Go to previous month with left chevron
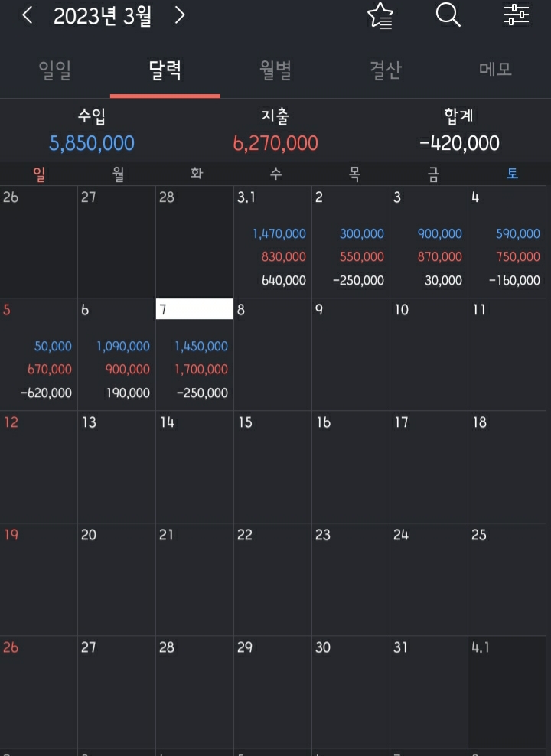Viewport: 551px width, 756px height. (28, 15)
